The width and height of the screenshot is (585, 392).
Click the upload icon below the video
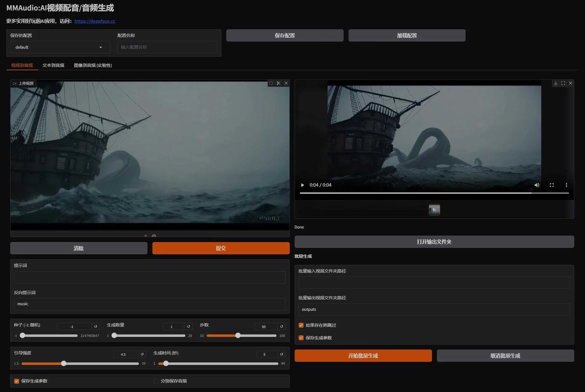(x=146, y=236)
